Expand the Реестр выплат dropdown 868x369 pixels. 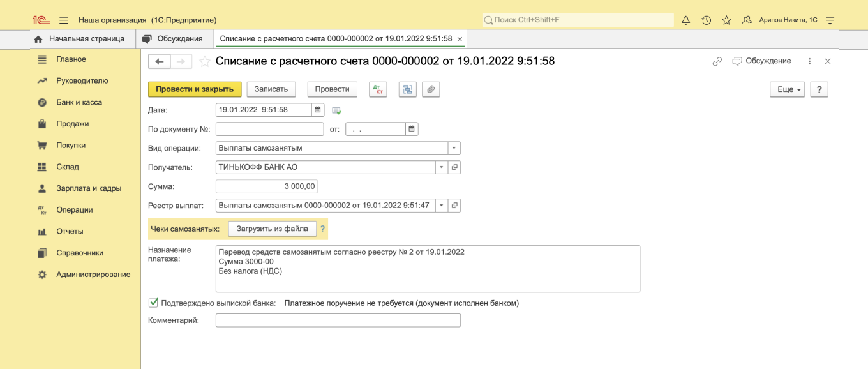click(441, 206)
